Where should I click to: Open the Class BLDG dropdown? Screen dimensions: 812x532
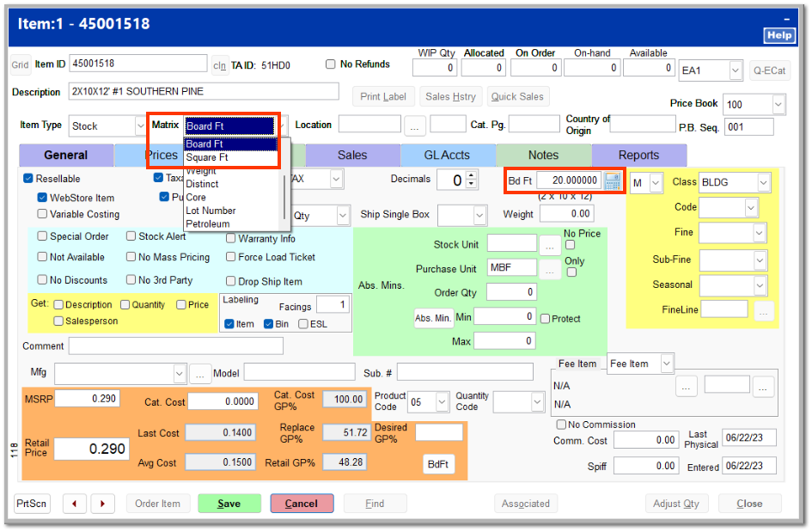coord(763,182)
